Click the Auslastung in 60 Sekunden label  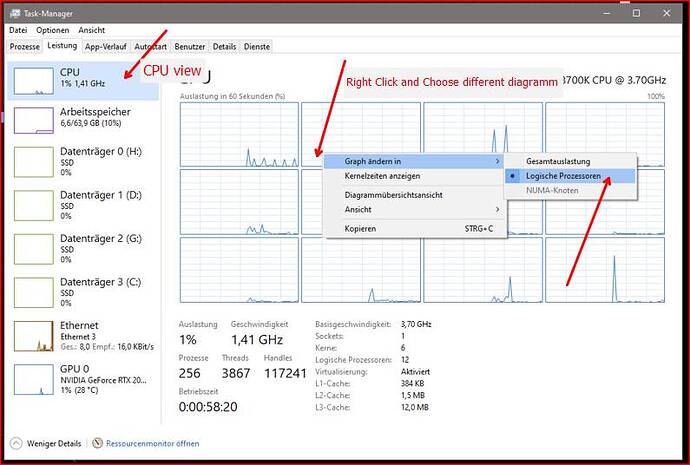tap(232, 96)
